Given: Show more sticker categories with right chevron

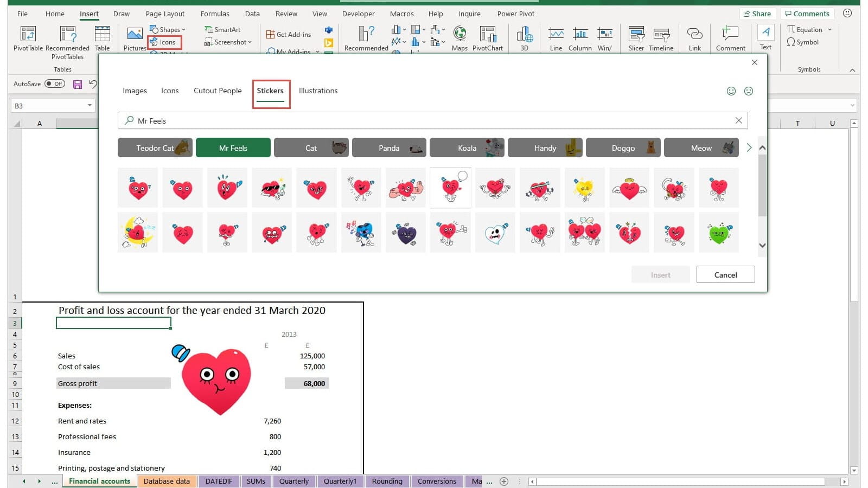Looking at the screenshot, I should pos(749,147).
